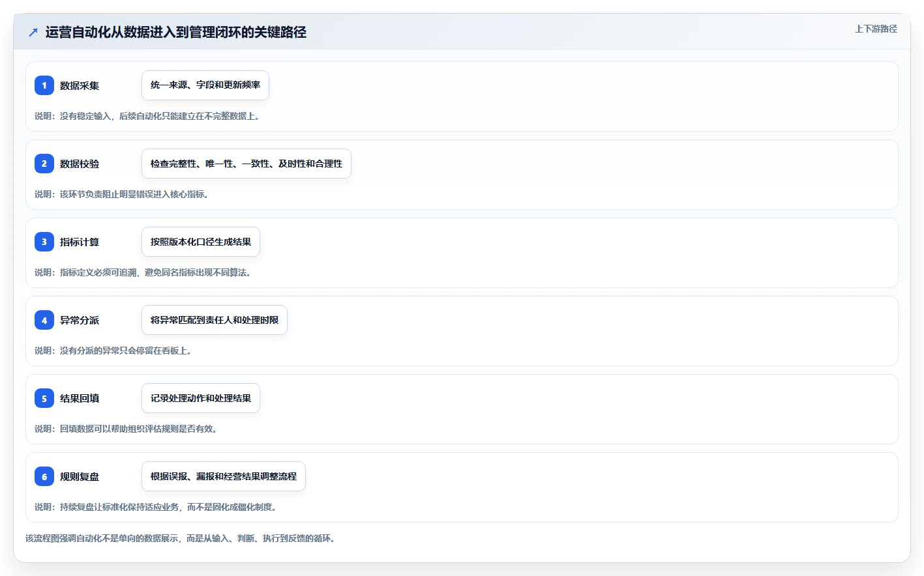This screenshot has width=924, height=576.
Task: Click the step 2 number badge
Action: (x=44, y=164)
